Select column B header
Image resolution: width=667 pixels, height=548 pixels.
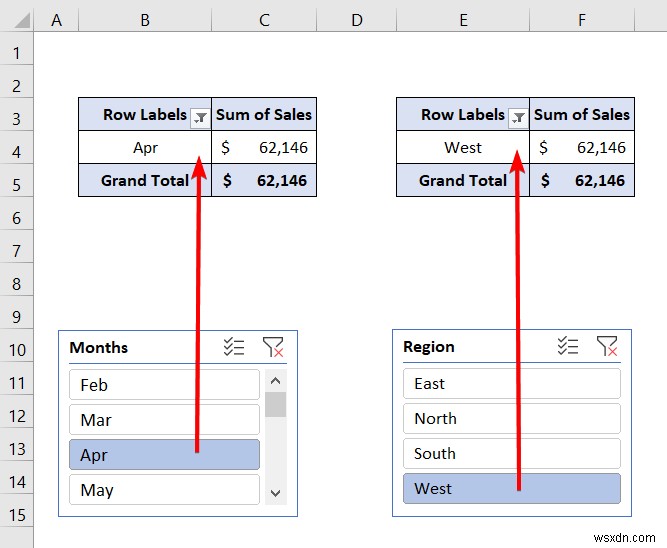pos(145,20)
